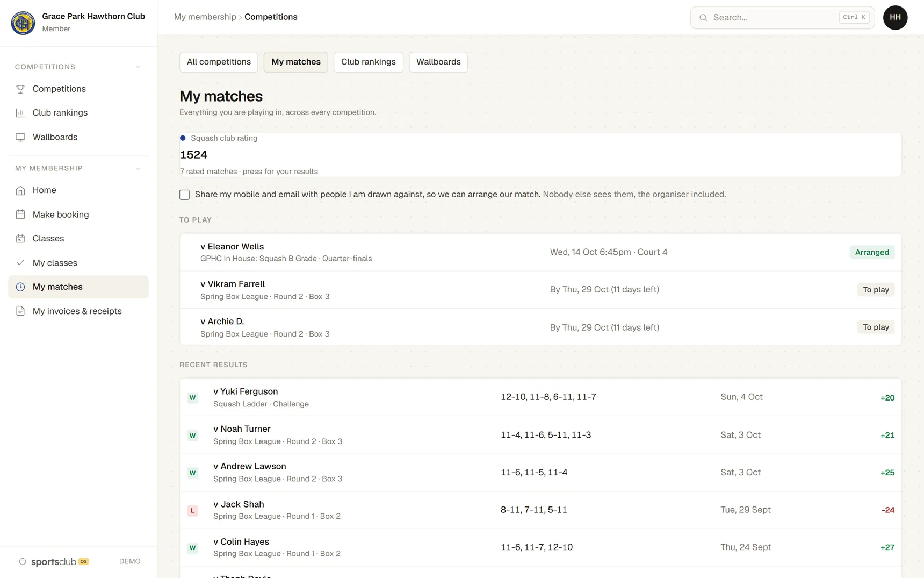
Task: Click the -24 rating change value
Action: tap(887, 510)
